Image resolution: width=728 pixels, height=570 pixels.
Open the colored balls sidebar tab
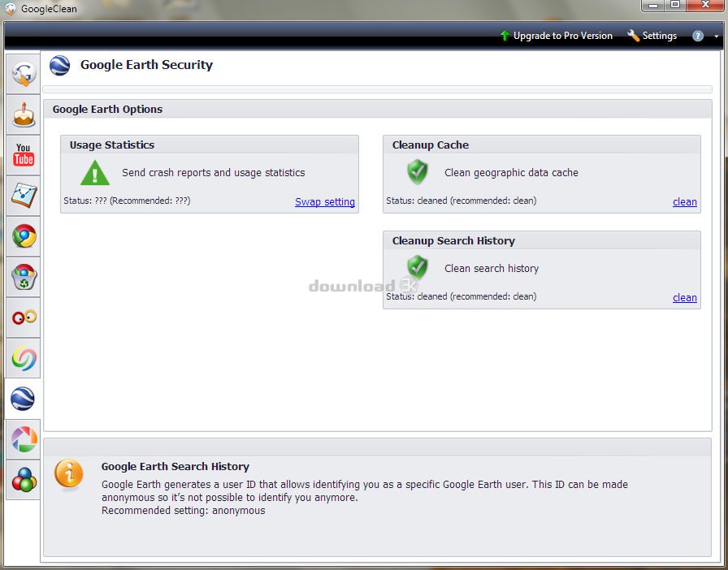pyautogui.click(x=24, y=480)
